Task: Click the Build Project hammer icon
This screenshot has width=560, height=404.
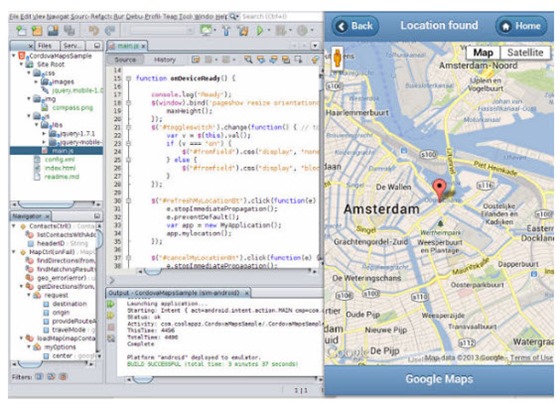Action: point(226,31)
